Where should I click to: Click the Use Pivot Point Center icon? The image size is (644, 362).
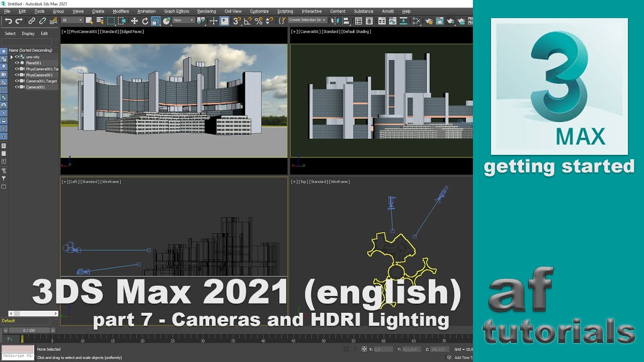(201, 21)
